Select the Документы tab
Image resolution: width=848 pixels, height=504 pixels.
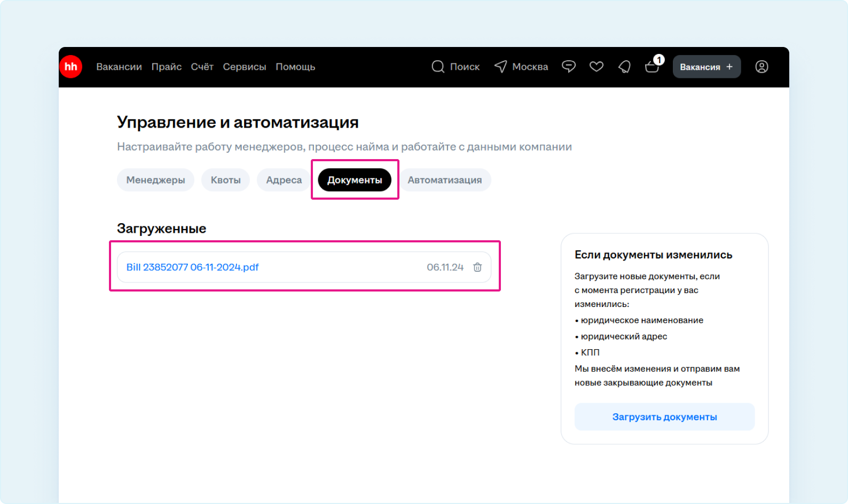pos(355,180)
